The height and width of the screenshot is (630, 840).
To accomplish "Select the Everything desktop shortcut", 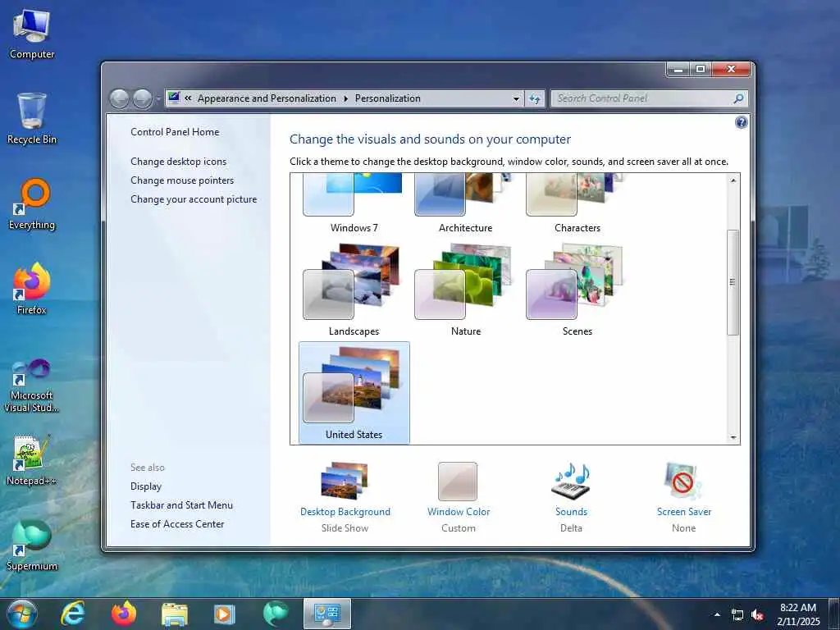I will pyautogui.click(x=32, y=204).
